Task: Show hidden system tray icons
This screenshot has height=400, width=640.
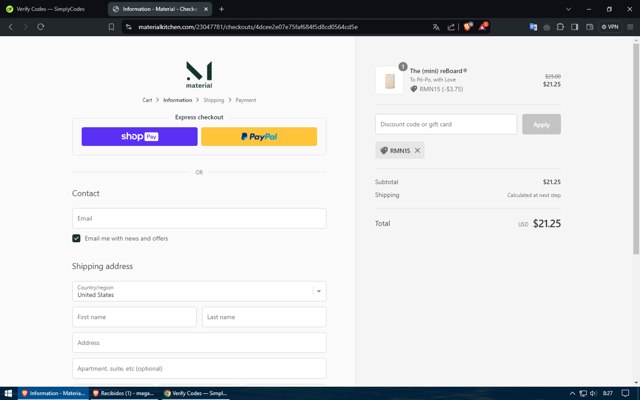Action: (572, 393)
